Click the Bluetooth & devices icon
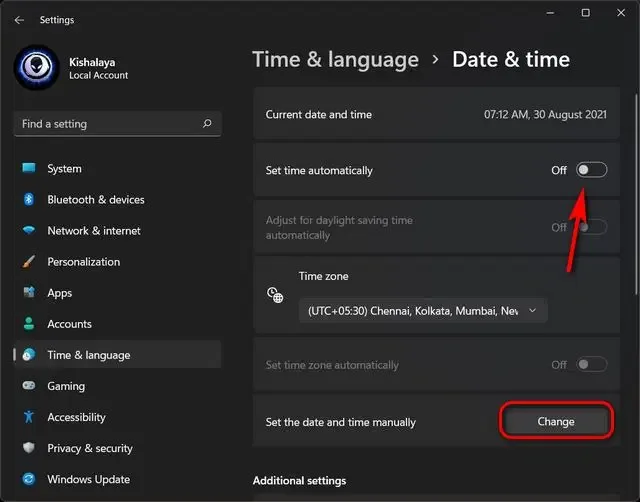 (x=29, y=199)
